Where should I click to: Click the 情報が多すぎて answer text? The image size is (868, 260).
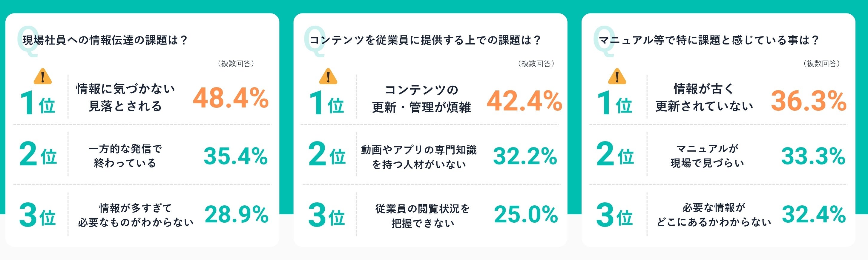[x=135, y=208]
